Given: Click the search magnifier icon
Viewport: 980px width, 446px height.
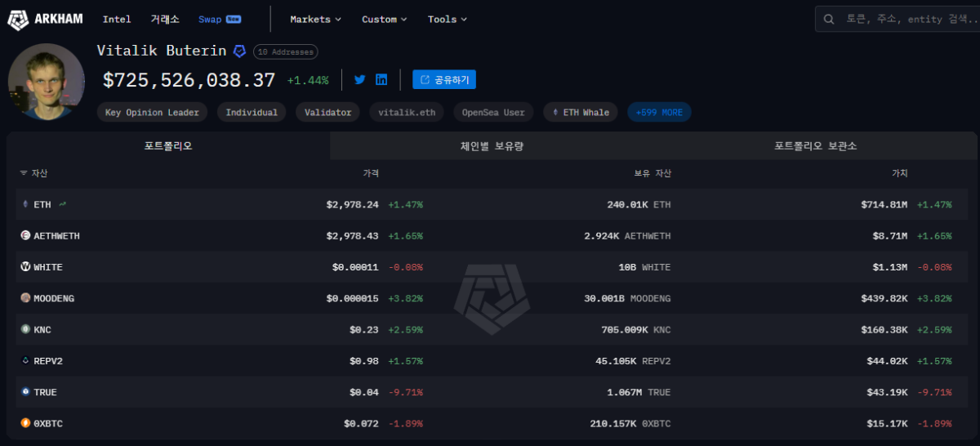Looking at the screenshot, I should click(829, 19).
